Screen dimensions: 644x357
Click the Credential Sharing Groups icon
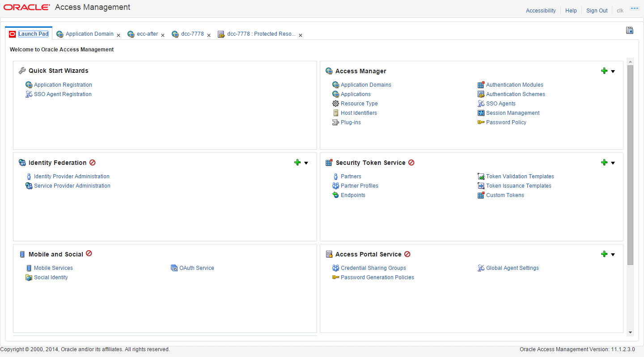coord(336,268)
